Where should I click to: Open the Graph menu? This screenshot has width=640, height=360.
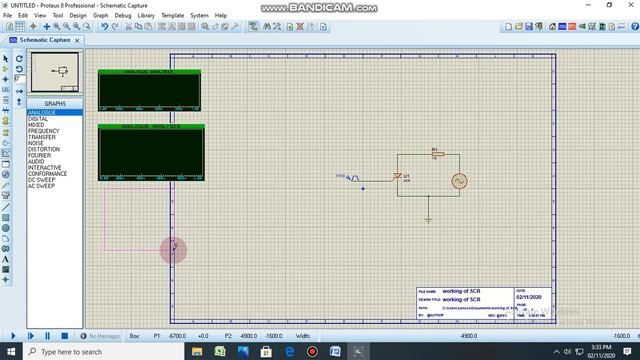(100, 16)
